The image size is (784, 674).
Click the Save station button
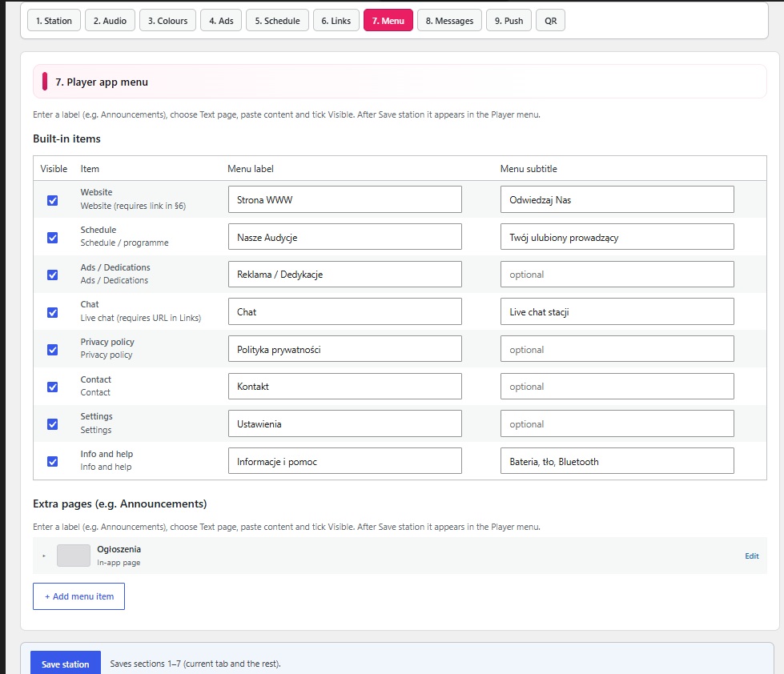click(x=66, y=664)
